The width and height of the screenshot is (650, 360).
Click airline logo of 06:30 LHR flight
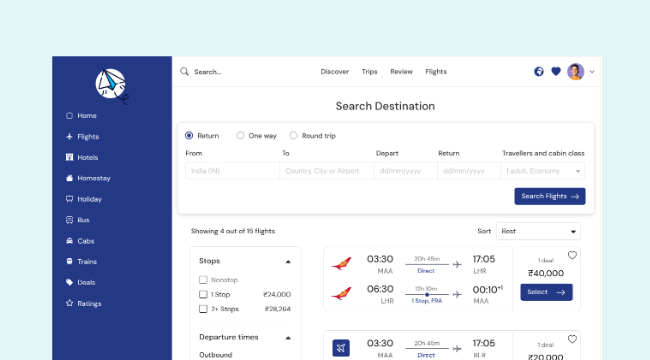coord(342,293)
